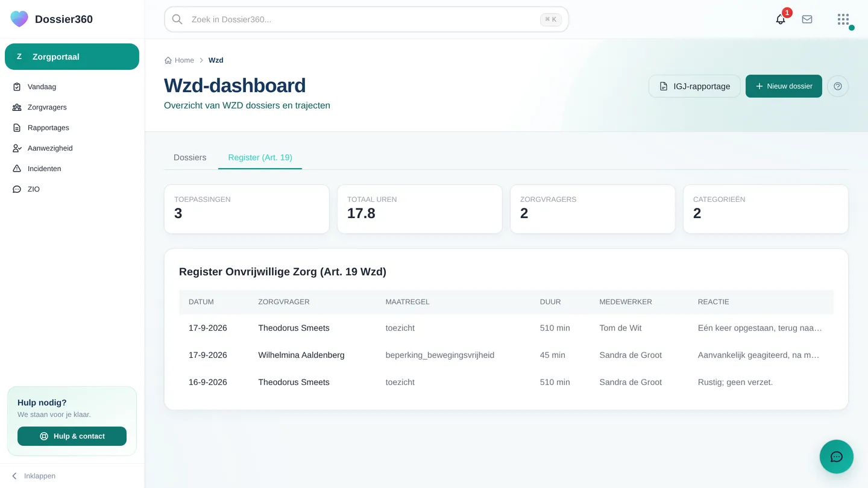Click the Dossier360 heart logo
The height and width of the screenshot is (488, 868).
(19, 19)
